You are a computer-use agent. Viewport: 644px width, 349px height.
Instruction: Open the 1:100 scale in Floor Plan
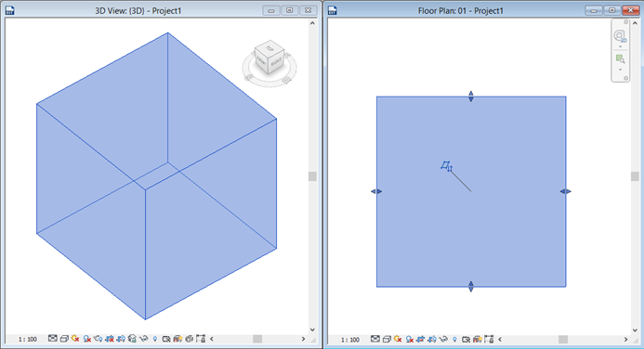pyautogui.click(x=350, y=340)
